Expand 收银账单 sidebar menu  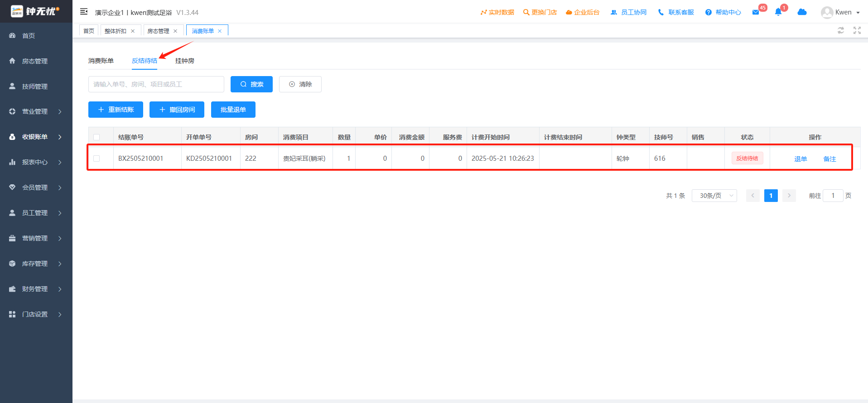coord(36,137)
